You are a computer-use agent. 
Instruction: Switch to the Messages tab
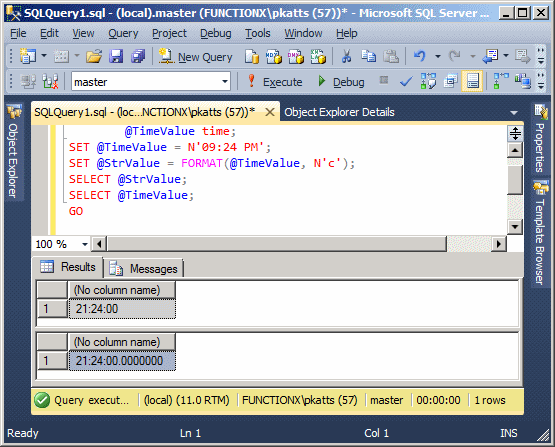pos(144,269)
